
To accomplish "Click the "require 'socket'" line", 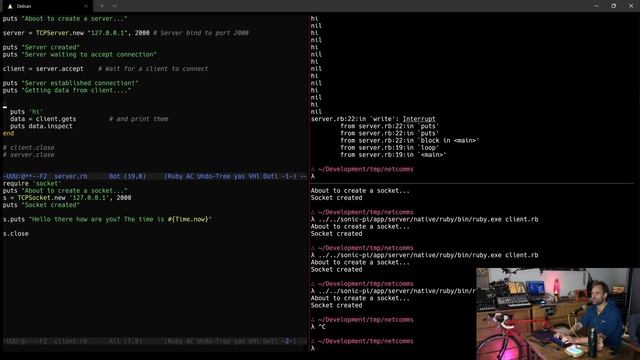I will 32,183.
